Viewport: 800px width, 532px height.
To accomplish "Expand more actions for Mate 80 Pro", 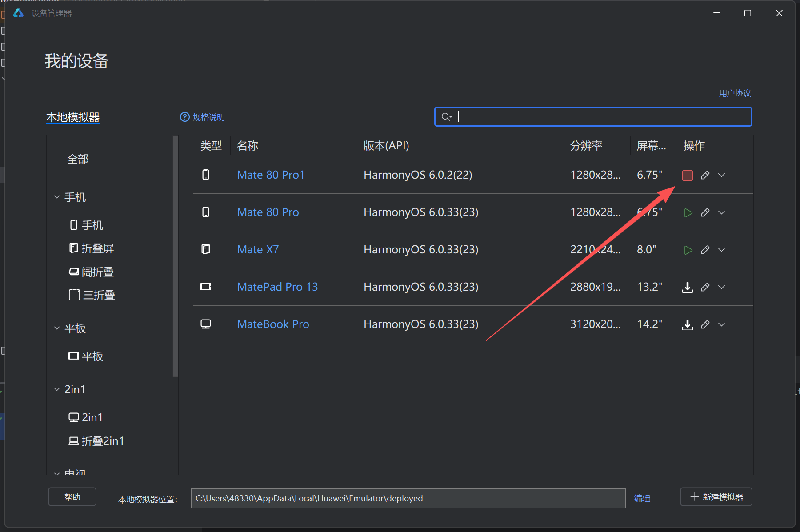I will coord(722,213).
